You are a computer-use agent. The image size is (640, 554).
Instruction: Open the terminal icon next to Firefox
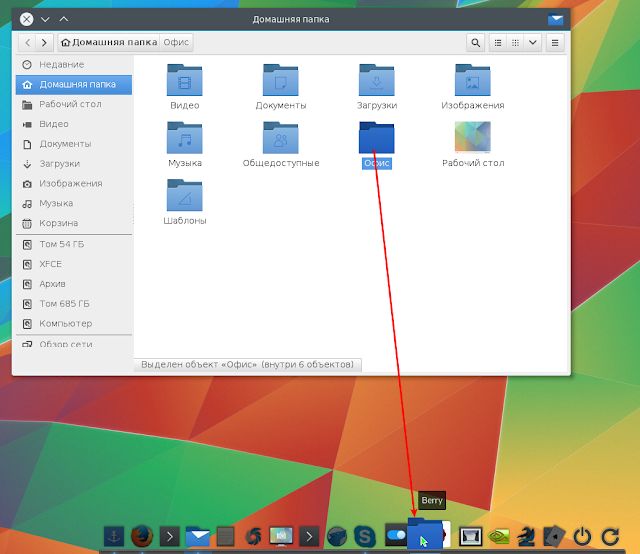pos(170,536)
